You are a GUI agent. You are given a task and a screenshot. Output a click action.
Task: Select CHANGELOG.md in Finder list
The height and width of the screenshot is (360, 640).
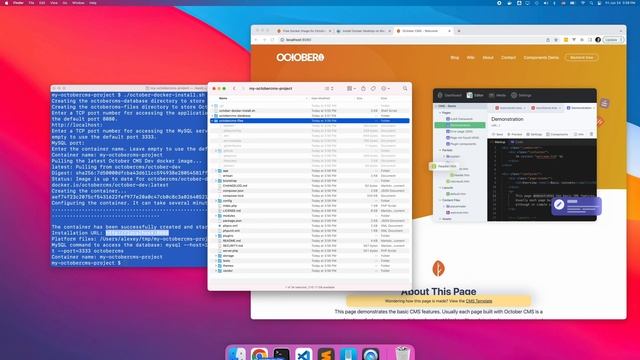310,186
